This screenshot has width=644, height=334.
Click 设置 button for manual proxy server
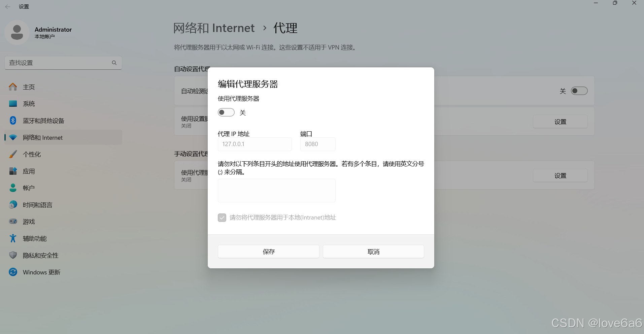coord(560,175)
